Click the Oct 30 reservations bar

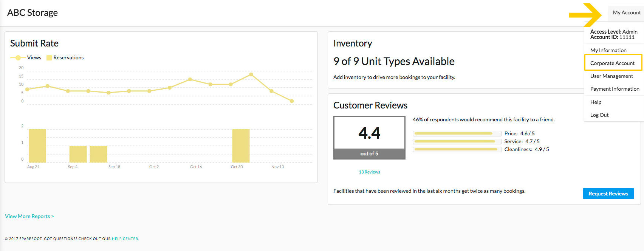(x=241, y=146)
